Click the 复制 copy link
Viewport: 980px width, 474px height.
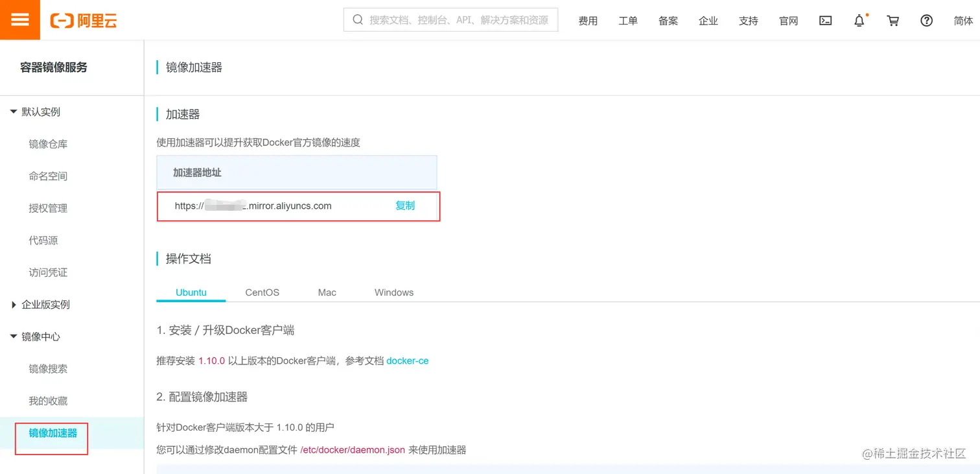[x=405, y=206]
